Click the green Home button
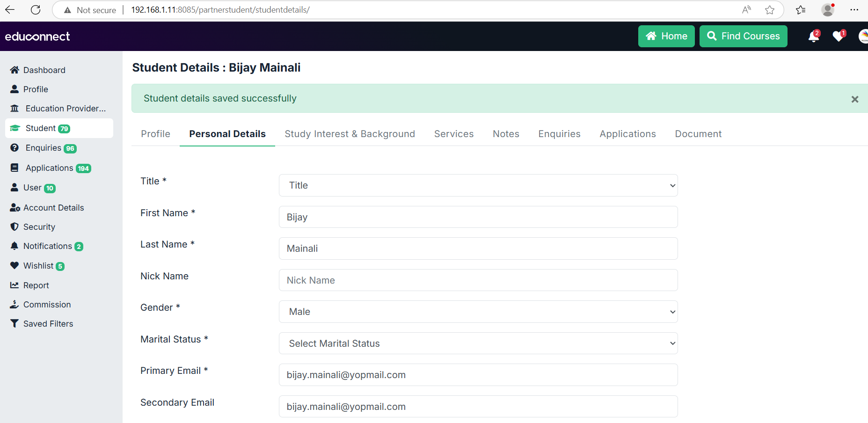The height and width of the screenshot is (423, 868). (666, 36)
